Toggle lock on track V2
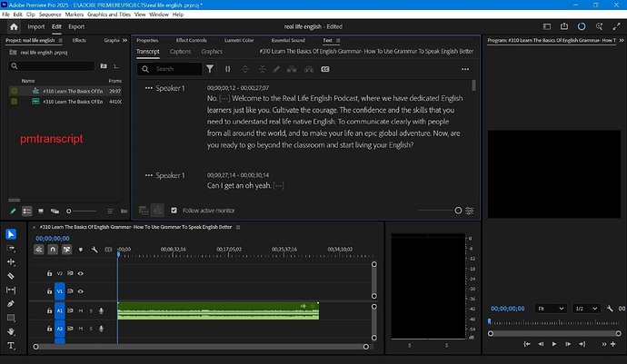The image size is (627, 364). (49, 273)
